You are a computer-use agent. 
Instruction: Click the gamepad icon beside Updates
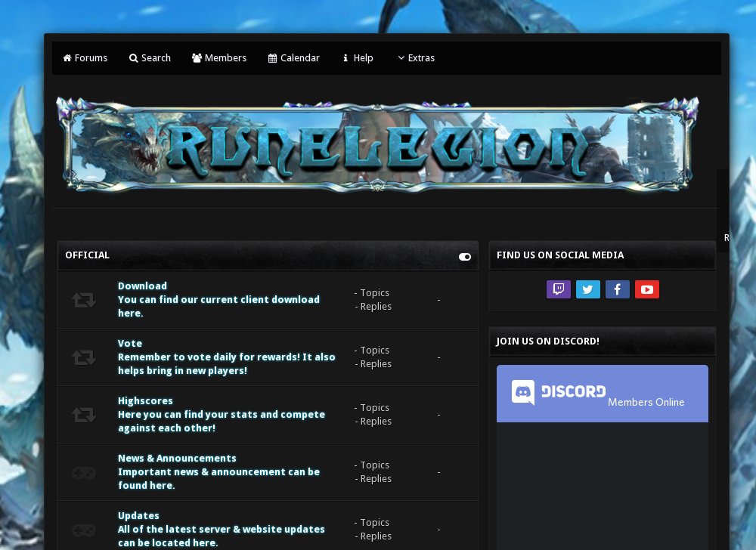tap(83, 530)
